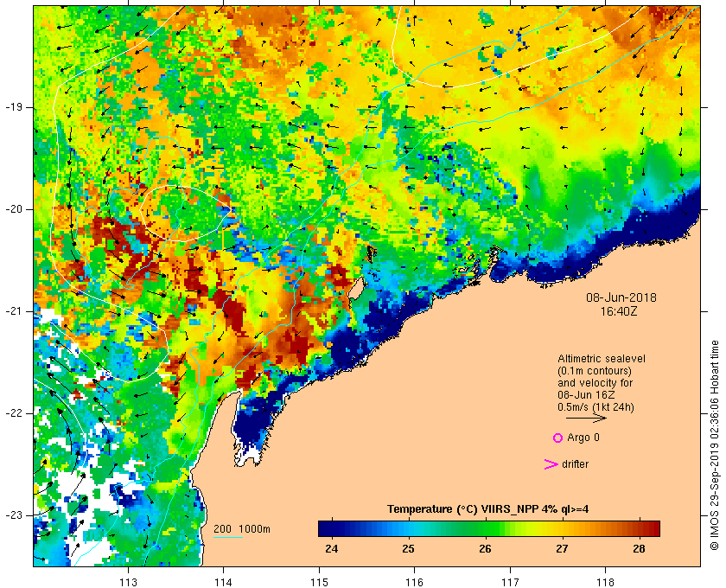Click the '08-Jun 16Z' legend line
The height and width of the screenshot is (588, 726).
(586, 395)
